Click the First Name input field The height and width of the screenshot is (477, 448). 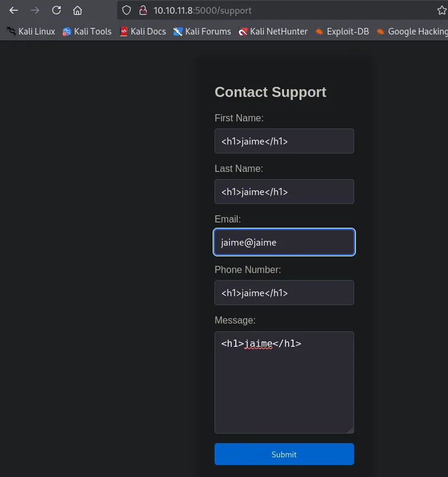(x=284, y=141)
